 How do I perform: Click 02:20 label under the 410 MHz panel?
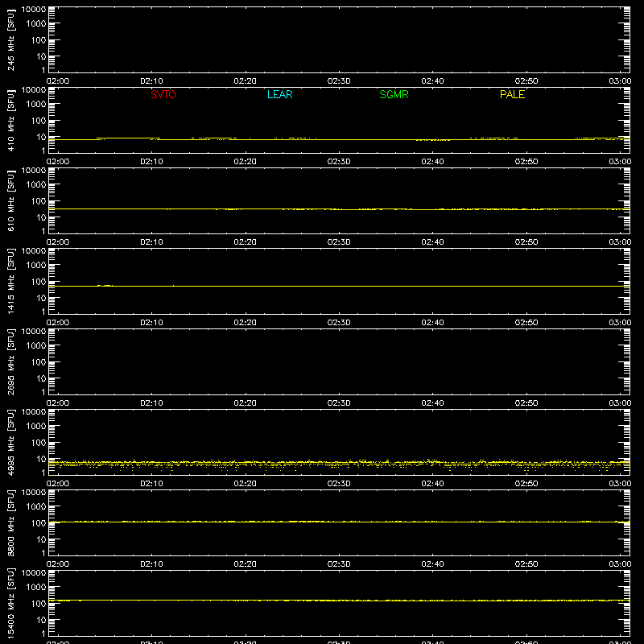pos(246,162)
